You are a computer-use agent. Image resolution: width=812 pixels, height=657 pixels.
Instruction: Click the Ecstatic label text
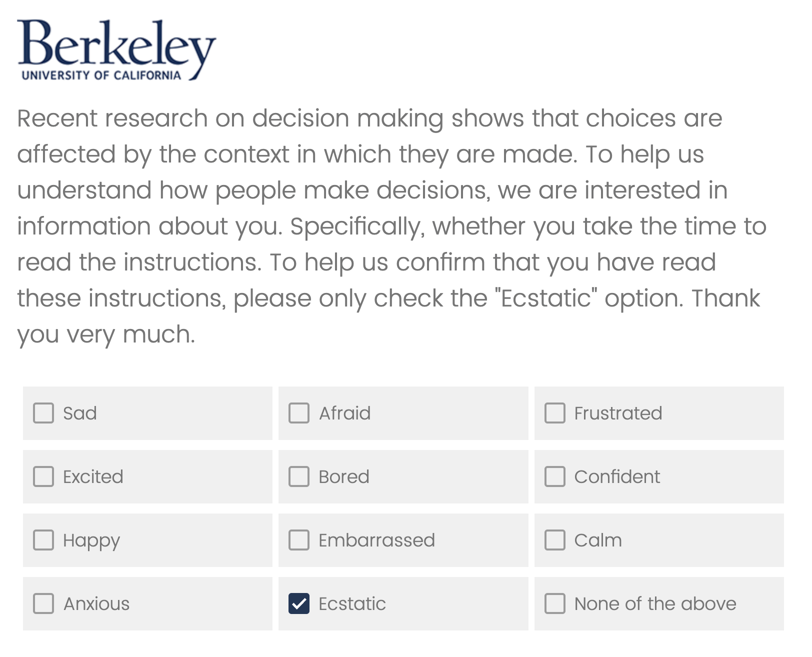[352, 603]
